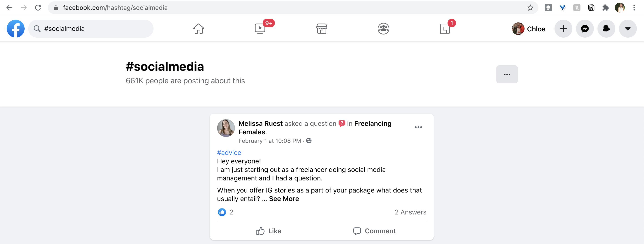Open the #advice hashtag link
This screenshot has height=244, width=644.
229,152
